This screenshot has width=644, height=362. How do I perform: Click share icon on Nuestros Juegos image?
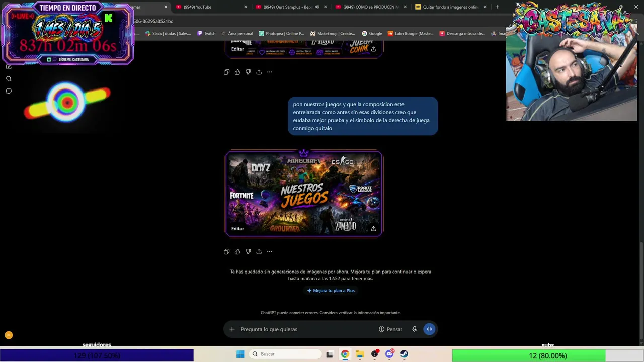point(373,229)
